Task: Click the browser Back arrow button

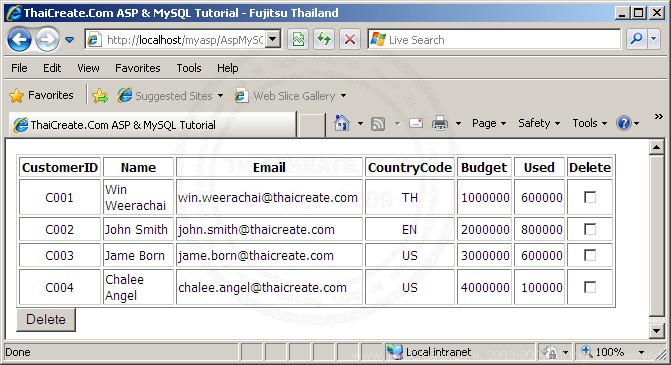Action: tap(19, 40)
